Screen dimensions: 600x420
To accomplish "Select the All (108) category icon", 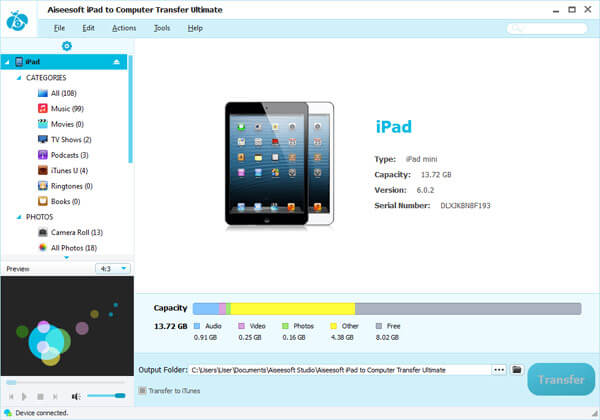I will pyautogui.click(x=43, y=93).
